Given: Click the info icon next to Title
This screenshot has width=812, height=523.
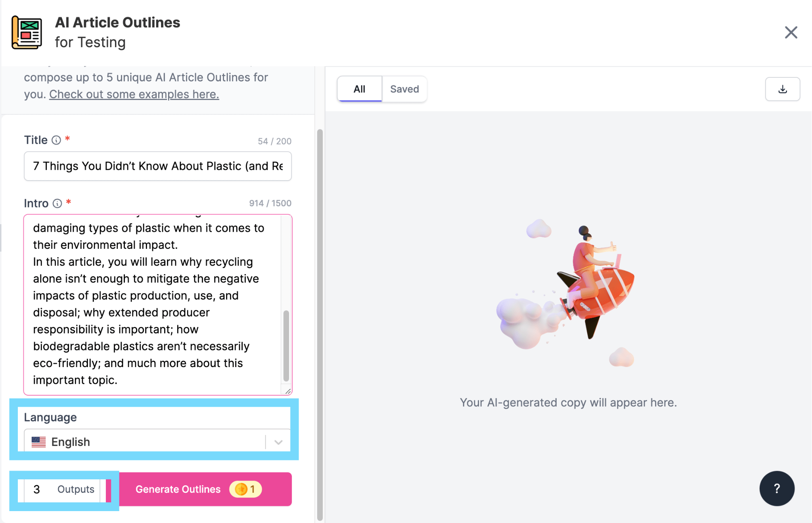Looking at the screenshot, I should coord(56,140).
